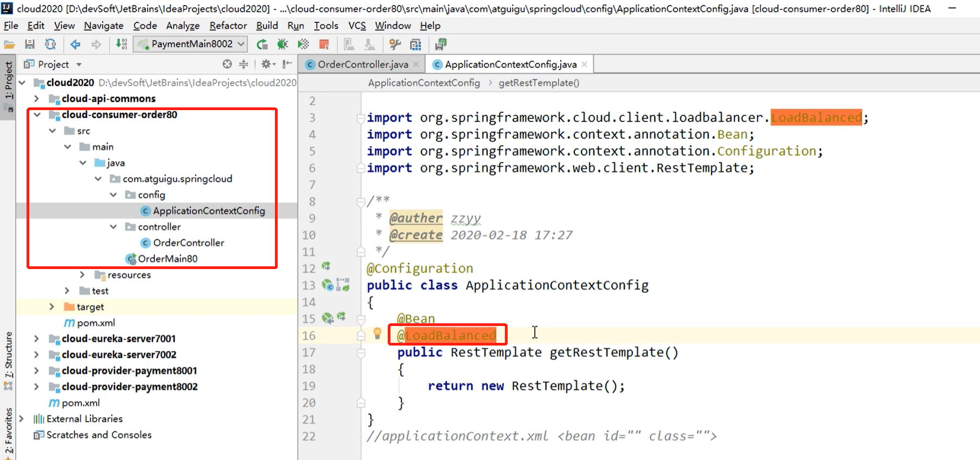This screenshot has height=460, width=980.
Task: Click the SDK/chip icon at toolbar end
Action: point(441,44)
